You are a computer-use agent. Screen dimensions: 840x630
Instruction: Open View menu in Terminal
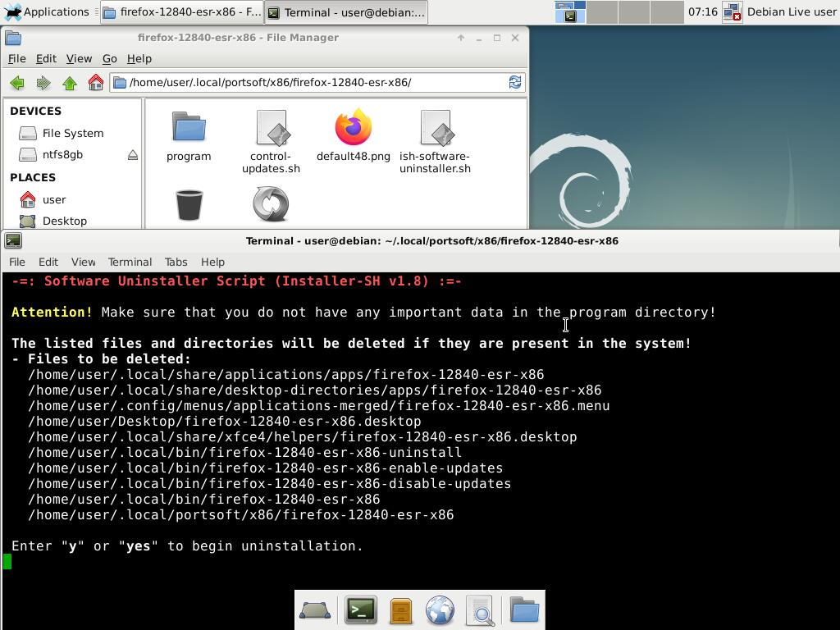(84, 262)
